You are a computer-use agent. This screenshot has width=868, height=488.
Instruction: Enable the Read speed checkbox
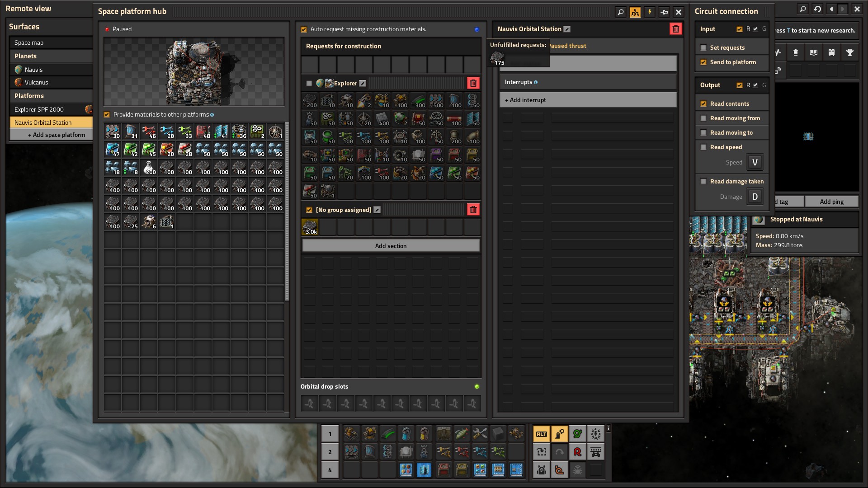tap(703, 147)
